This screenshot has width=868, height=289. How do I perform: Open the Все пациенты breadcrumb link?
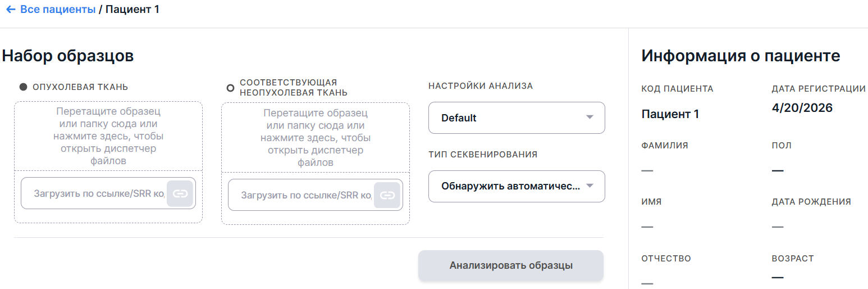click(x=58, y=10)
